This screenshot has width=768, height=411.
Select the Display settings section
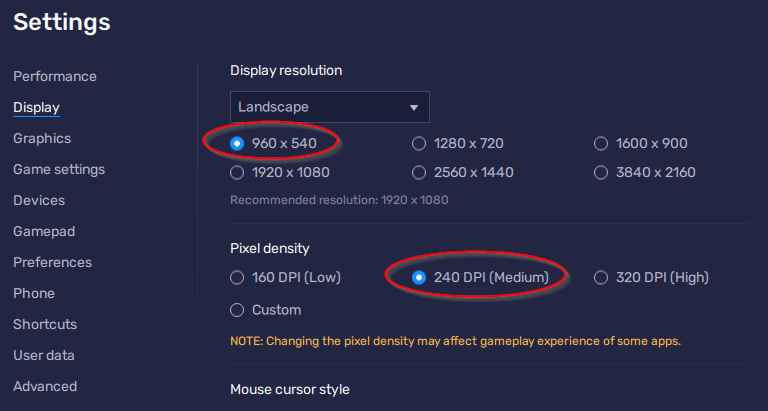click(x=36, y=107)
